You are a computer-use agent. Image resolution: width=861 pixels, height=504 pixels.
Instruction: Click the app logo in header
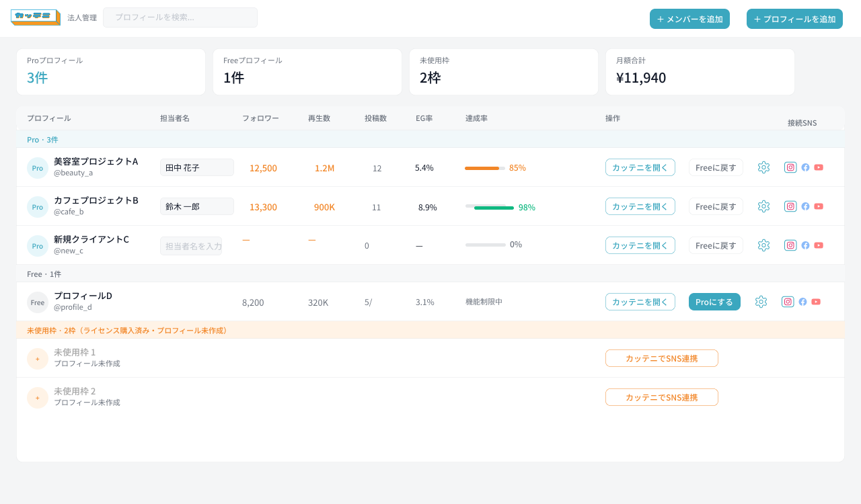click(x=36, y=17)
